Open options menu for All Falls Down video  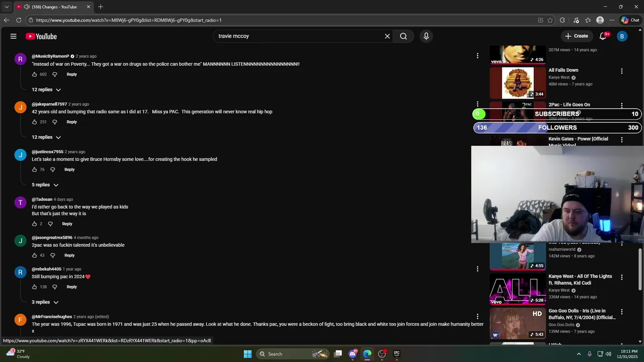(x=622, y=71)
